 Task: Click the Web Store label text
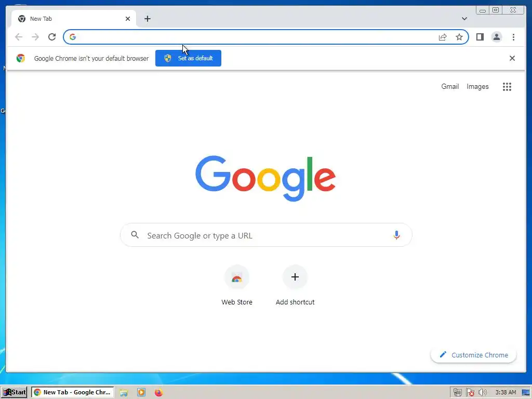(x=237, y=302)
